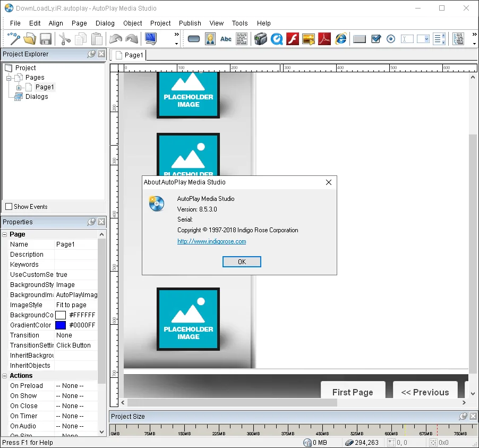The height and width of the screenshot is (448, 479).
Task: Insert a radio button object from toolbar
Action: click(x=391, y=39)
